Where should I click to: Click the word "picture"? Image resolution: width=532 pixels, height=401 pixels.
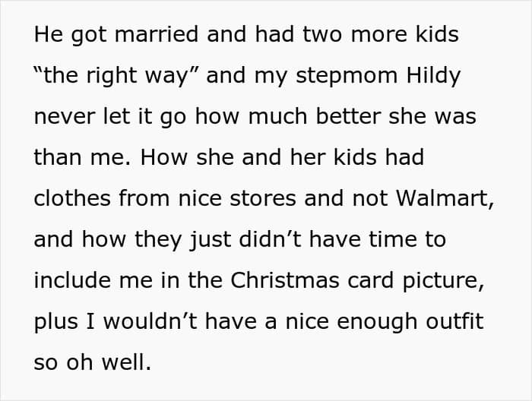442,280
